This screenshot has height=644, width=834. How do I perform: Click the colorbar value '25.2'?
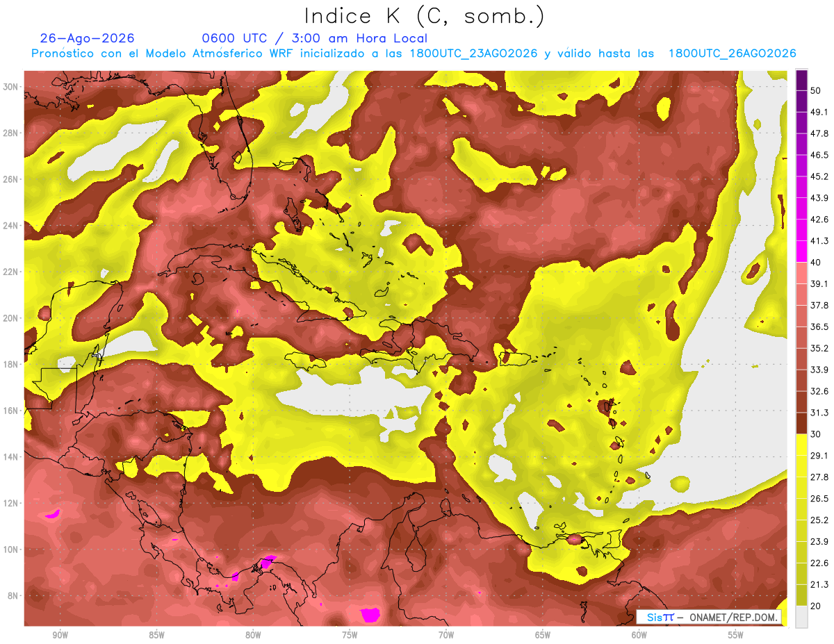pyautogui.click(x=819, y=520)
